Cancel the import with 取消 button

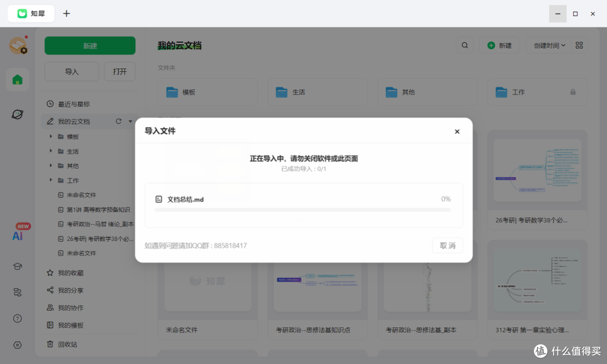tap(447, 245)
